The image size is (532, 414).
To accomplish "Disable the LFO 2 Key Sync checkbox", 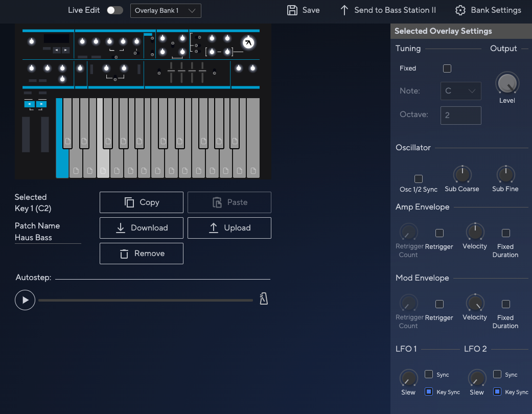I will point(497,392).
